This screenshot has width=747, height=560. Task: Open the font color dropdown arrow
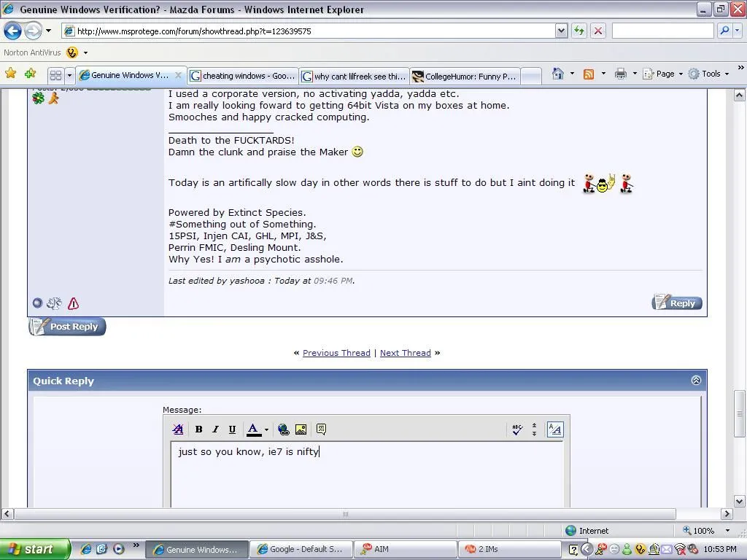pos(267,429)
